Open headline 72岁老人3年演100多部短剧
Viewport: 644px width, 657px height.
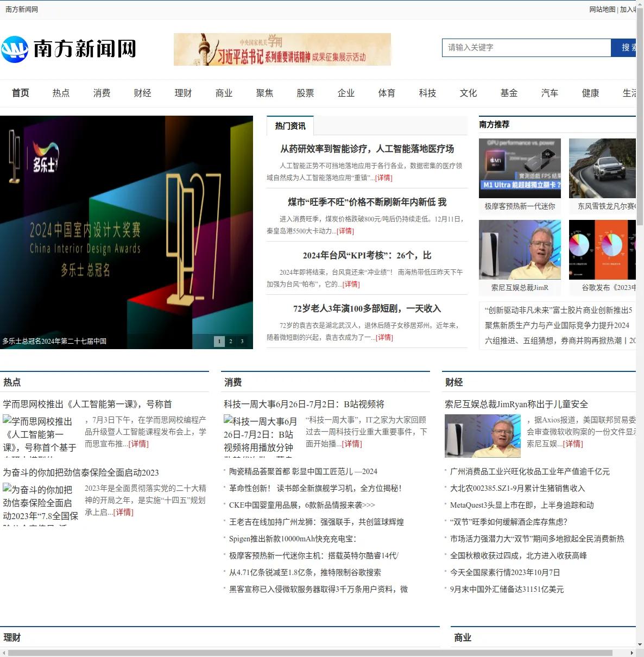point(367,308)
